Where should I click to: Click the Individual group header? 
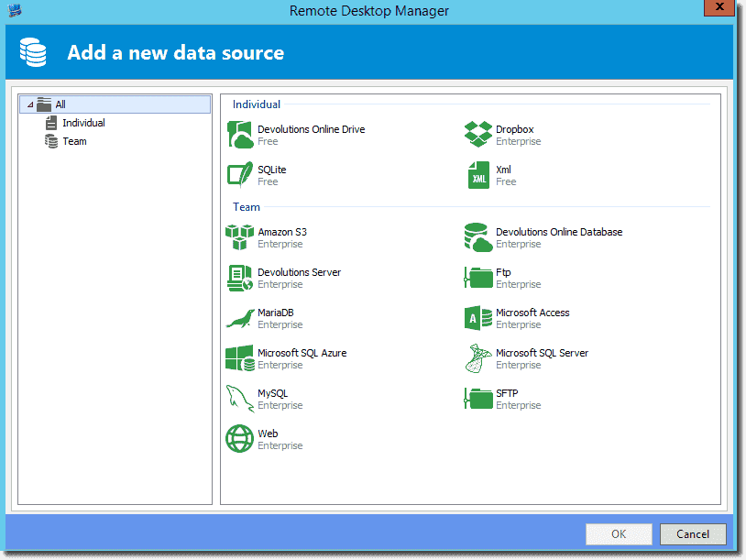(x=257, y=104)
